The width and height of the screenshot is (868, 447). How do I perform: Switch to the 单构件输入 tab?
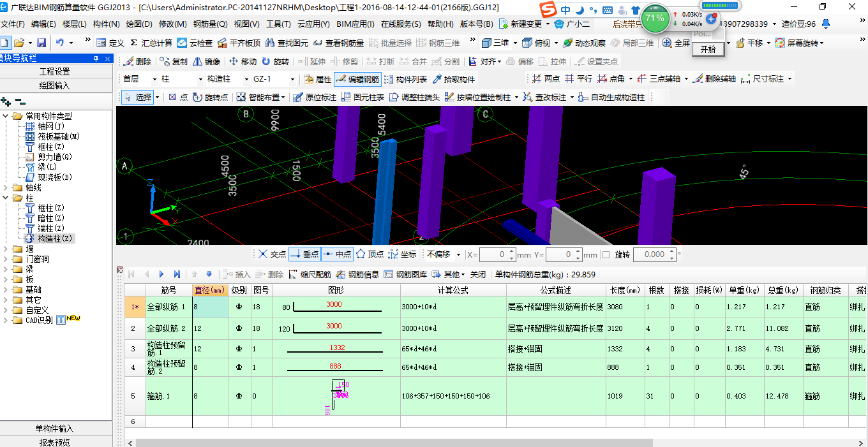tap(56, 429)
